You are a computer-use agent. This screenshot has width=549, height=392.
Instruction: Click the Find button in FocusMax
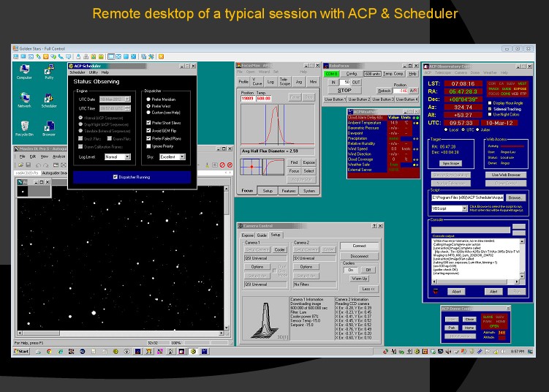(294, 162)
